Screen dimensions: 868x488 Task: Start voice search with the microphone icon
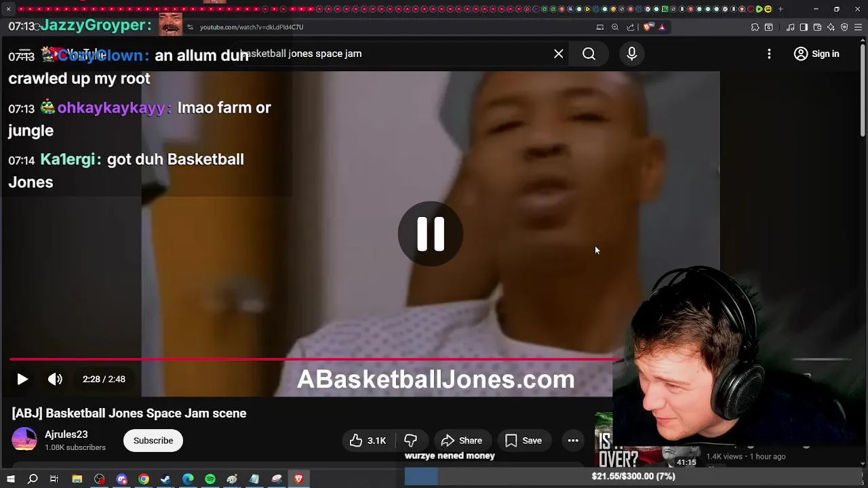(631, 54)
